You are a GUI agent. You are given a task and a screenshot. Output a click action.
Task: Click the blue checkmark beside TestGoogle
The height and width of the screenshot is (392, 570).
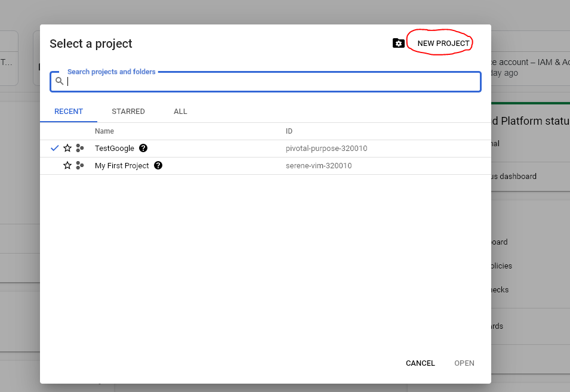click(x=54, y=148)
